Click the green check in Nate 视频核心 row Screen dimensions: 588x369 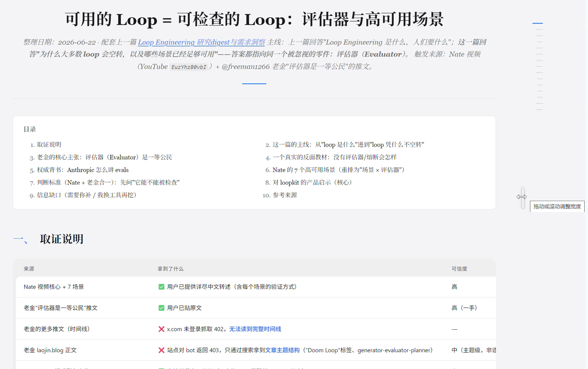[161, 287]
